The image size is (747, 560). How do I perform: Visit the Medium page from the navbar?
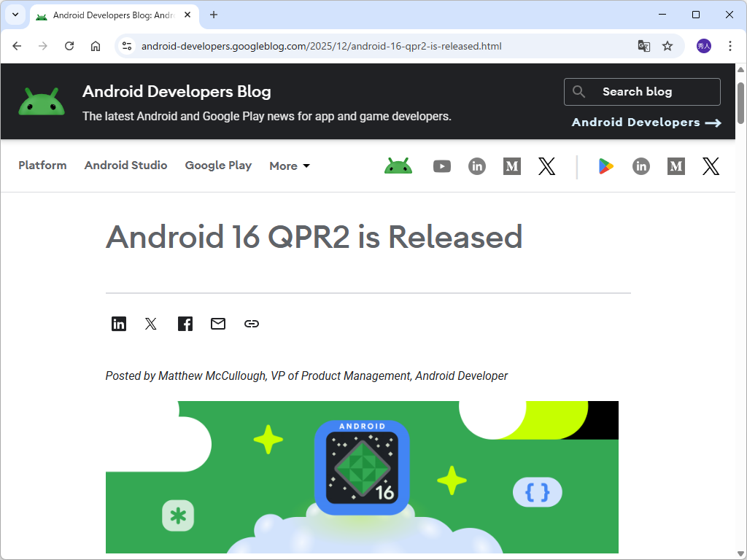(x=511, y=166)
